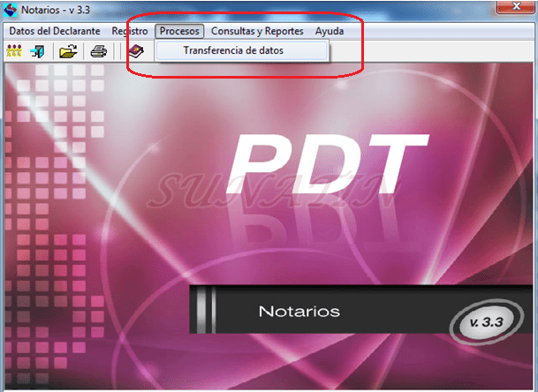Click the printer icon in toolbar
The width and height of the screenshot is (538, 392).
[x=99, y=51]
